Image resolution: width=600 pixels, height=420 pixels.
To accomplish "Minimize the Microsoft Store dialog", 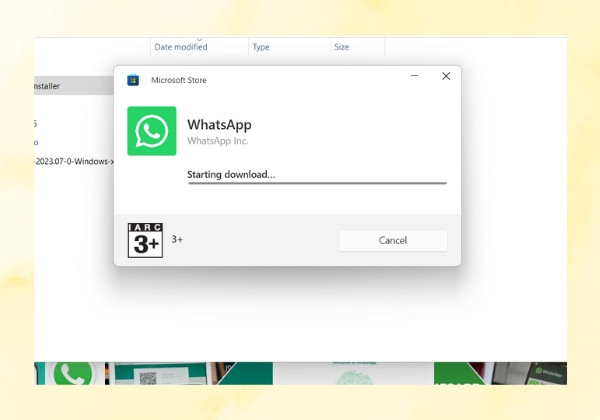I will coord(414,76).
